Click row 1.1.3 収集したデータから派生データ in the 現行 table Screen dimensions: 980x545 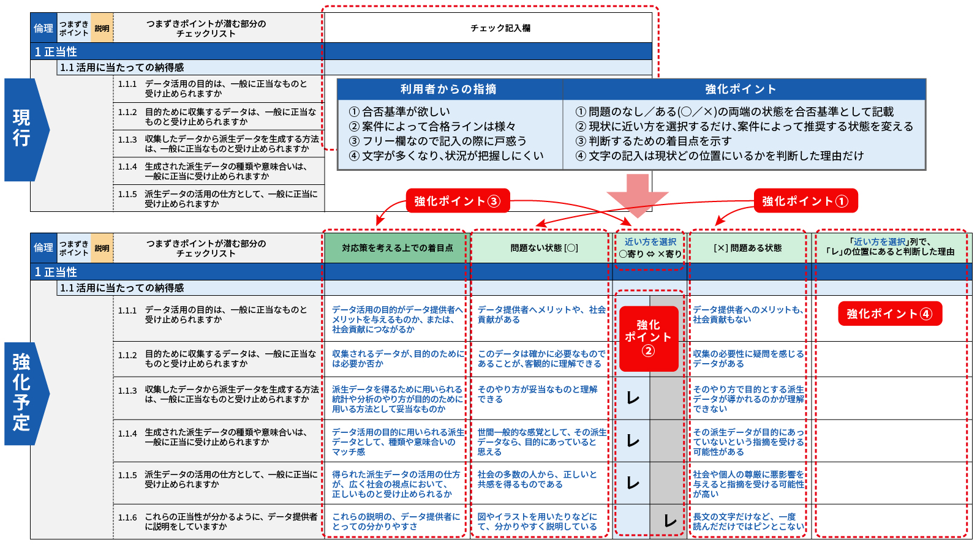click(x=218, y=144)
